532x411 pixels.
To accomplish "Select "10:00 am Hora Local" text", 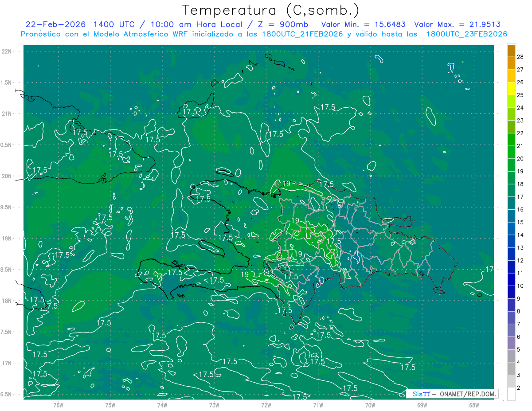I will 197,24.
